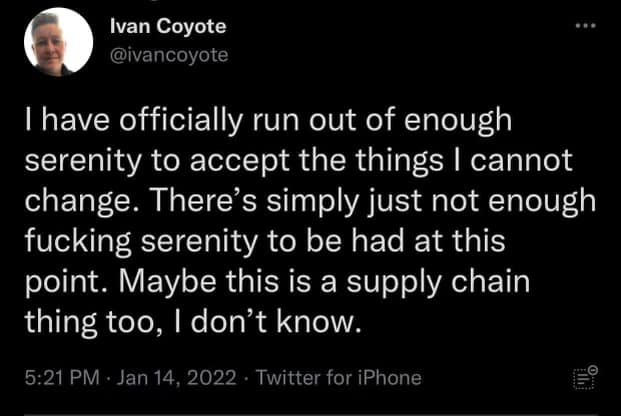The width and height of the screenshot is (621, 416).
Task: Click the 5:21 PM timestamp
Action: pyautogui.click(x=62, y=377)
